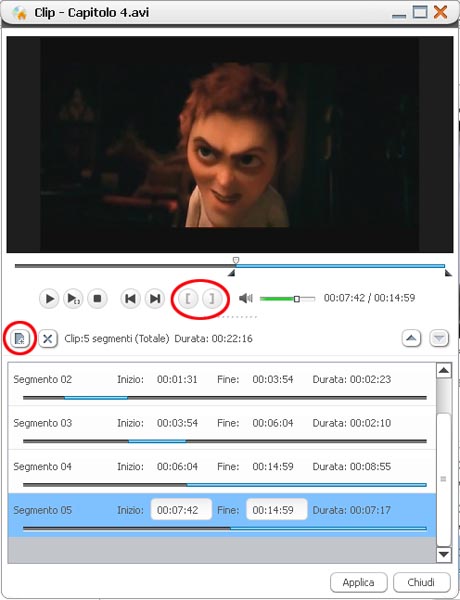This screenshot has height=600, width=460.
Task: Adjust the green volume slider handle
Action: [297, 299]
